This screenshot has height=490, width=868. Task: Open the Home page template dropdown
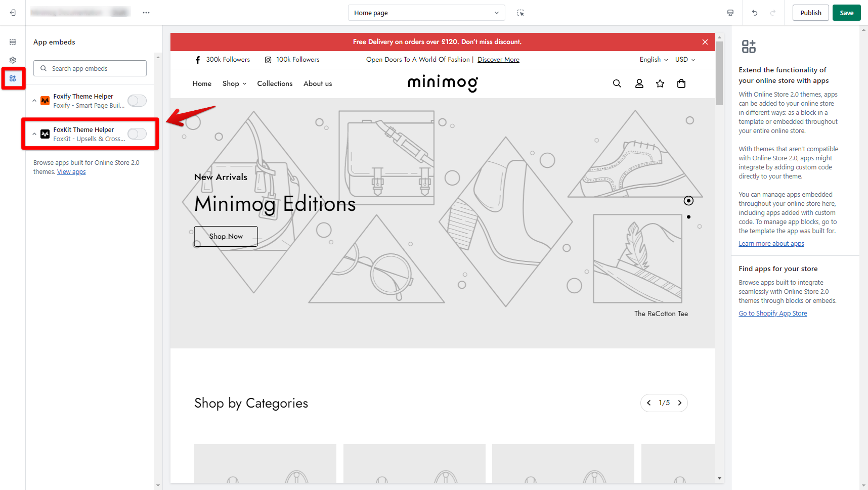(426, 13)
